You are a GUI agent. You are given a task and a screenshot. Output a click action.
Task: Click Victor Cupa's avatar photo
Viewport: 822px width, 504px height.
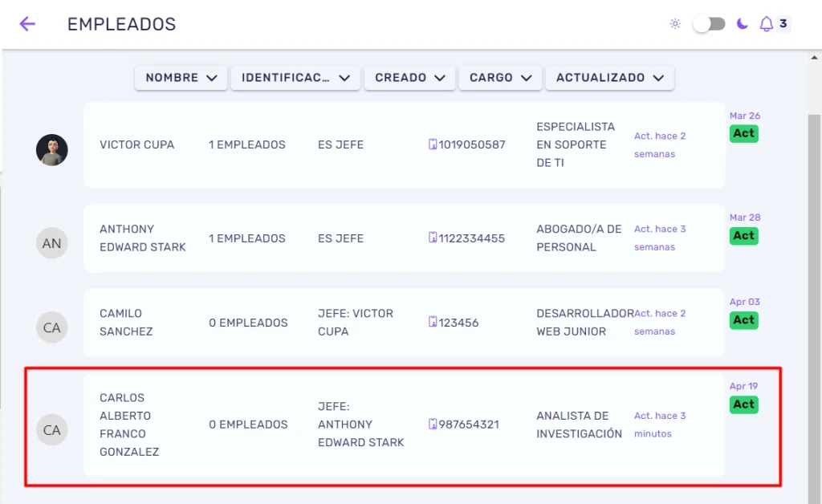52,150
